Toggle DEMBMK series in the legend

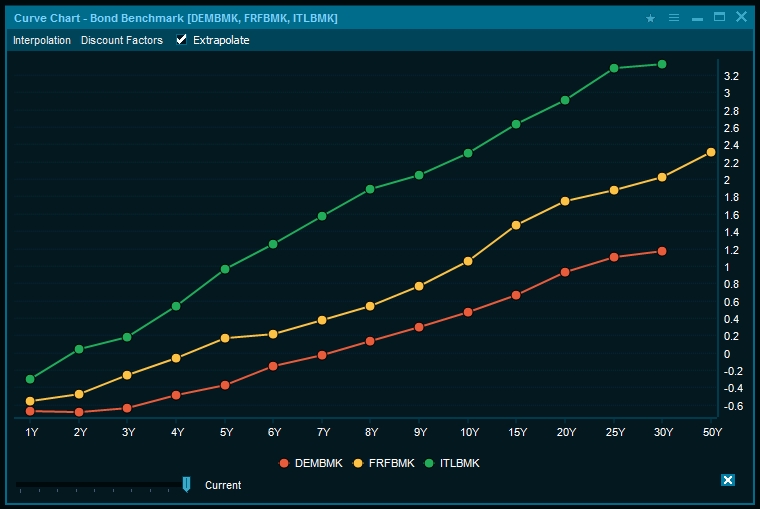(310, 463)
